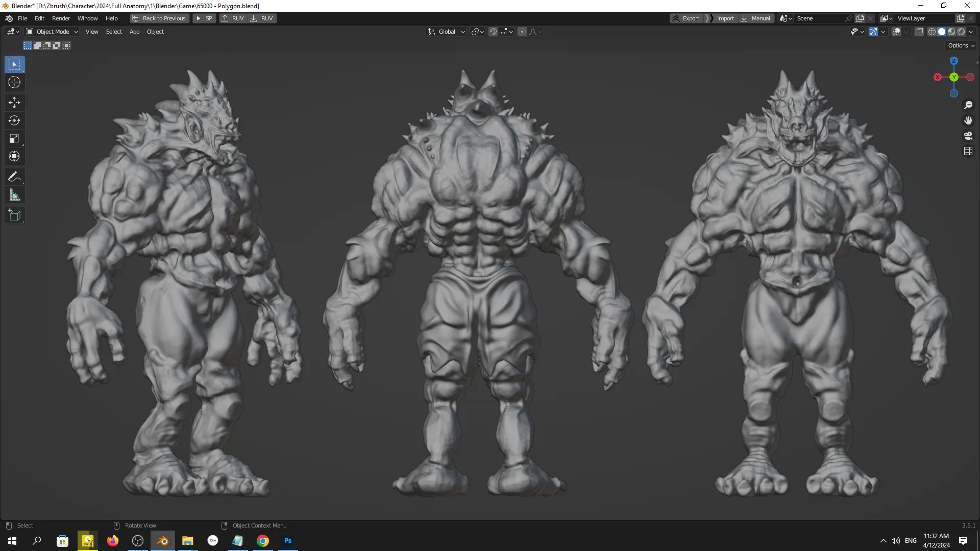This screenshot has width=980, height=551.
Task: Click the Pan view hand icon
Action: 968,120
